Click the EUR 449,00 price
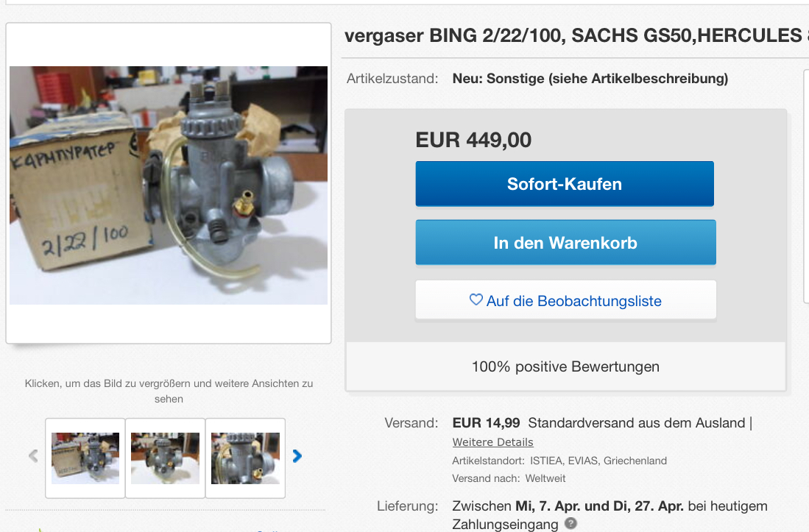 tap(473, 141)
